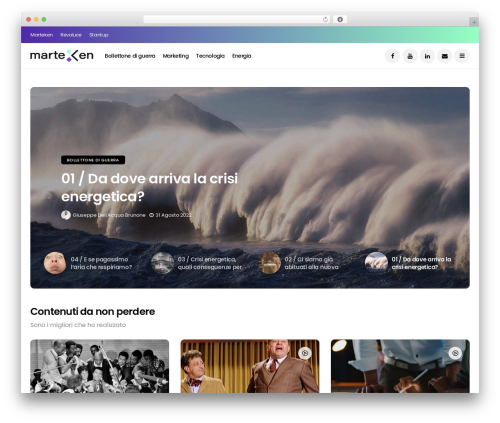500x423 pixels.
Task: Click the browser download icon next to address bar
Action: [340, 19]
